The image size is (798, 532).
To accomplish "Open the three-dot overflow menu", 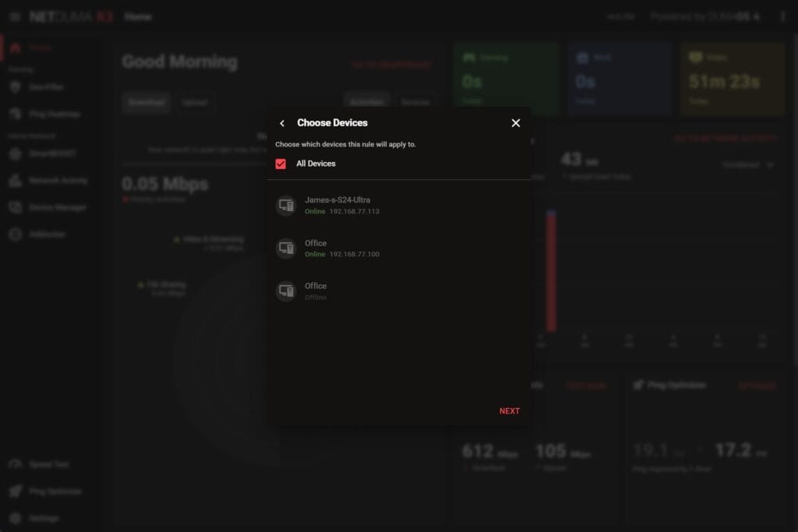I will point(782,16).
